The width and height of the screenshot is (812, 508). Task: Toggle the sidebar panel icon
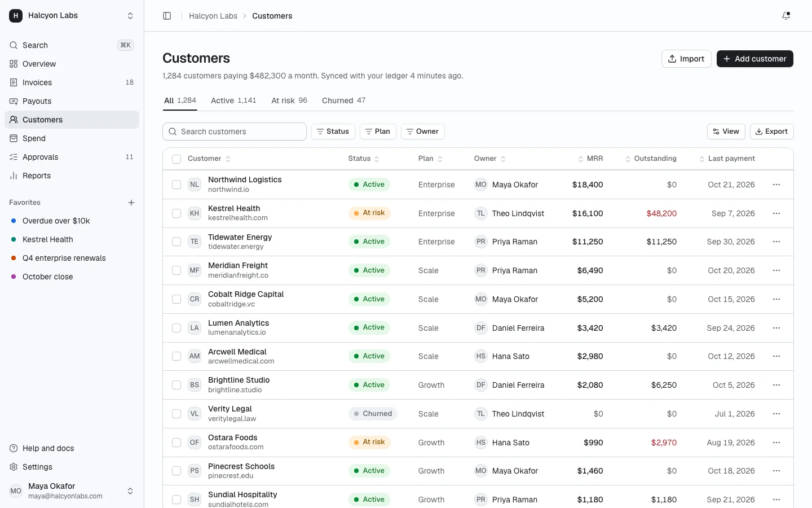pos(167,16)
